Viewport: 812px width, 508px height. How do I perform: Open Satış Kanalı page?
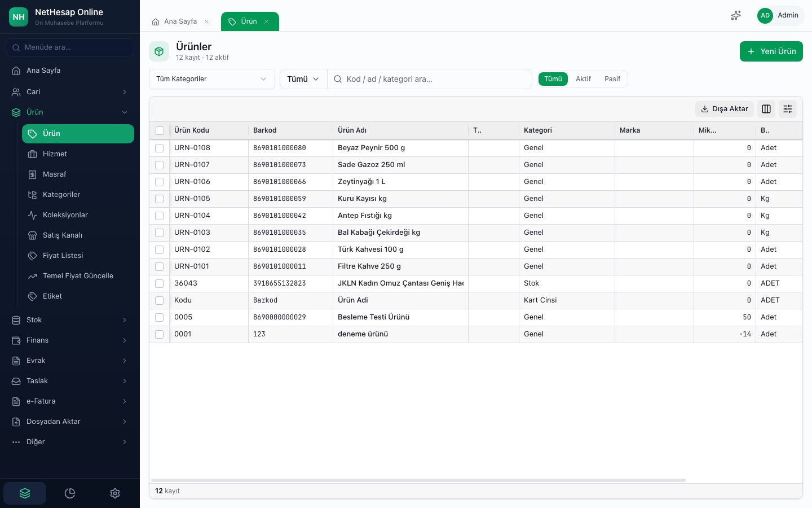pyautogui.click(x=78, y=235)
